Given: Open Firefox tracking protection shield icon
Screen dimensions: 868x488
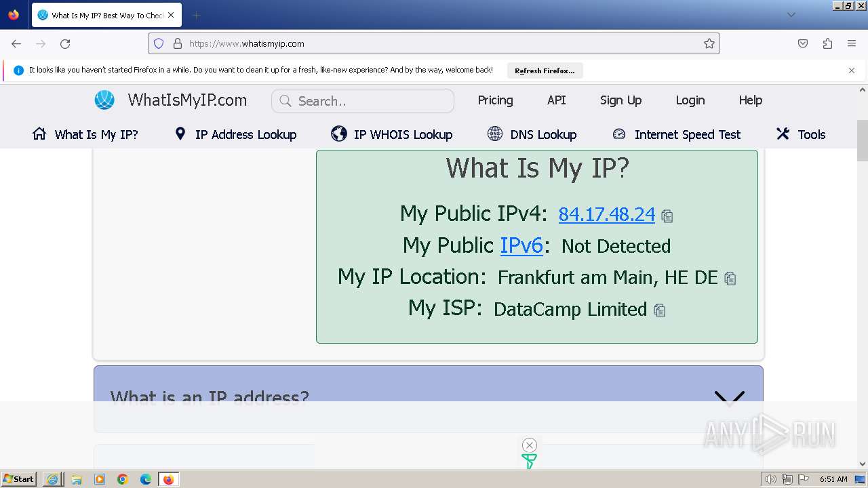Looking at the screenshot, I should pos(159,43).
